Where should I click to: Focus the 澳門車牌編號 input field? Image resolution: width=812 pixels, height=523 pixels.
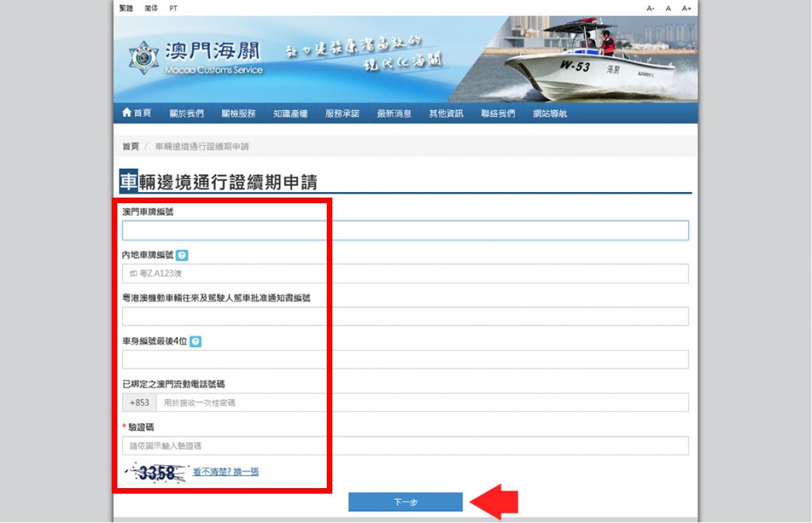(x=404, y=231)
